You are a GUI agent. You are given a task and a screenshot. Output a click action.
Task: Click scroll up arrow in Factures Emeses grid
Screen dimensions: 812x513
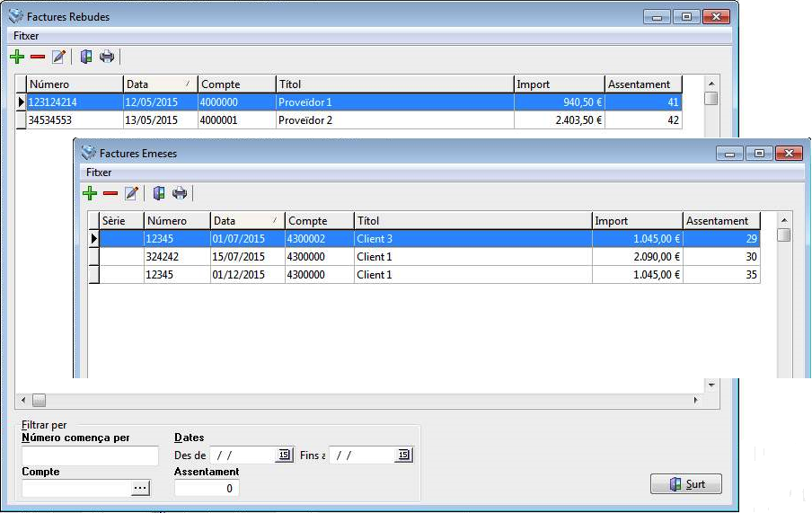coord(784,220)
